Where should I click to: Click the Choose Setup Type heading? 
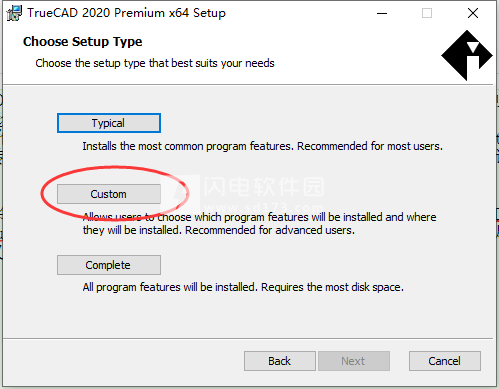[x=82, y=42]
